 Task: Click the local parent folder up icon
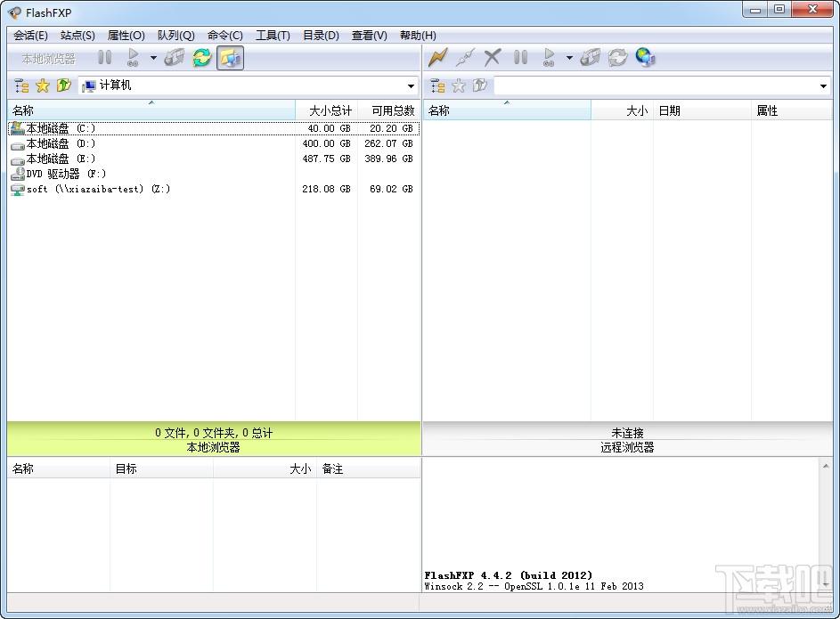(x=63, y=86)
